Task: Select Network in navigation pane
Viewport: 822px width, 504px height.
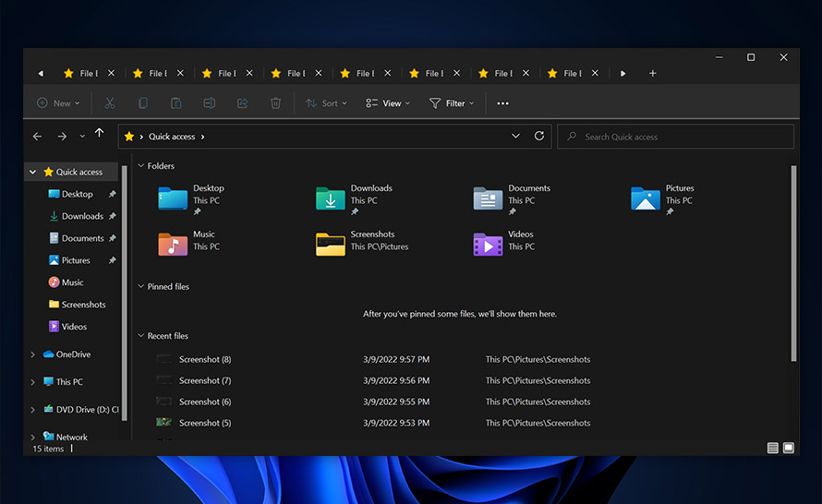Action: (x=71, y=437)
